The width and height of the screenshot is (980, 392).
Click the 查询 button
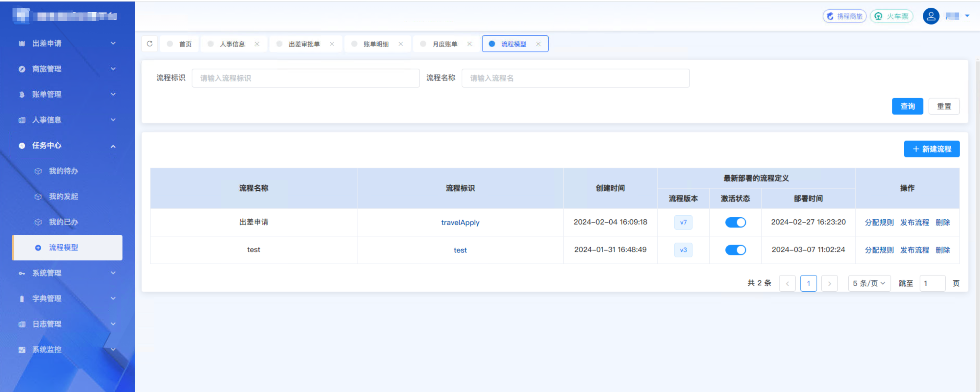(x=907, y=106)
